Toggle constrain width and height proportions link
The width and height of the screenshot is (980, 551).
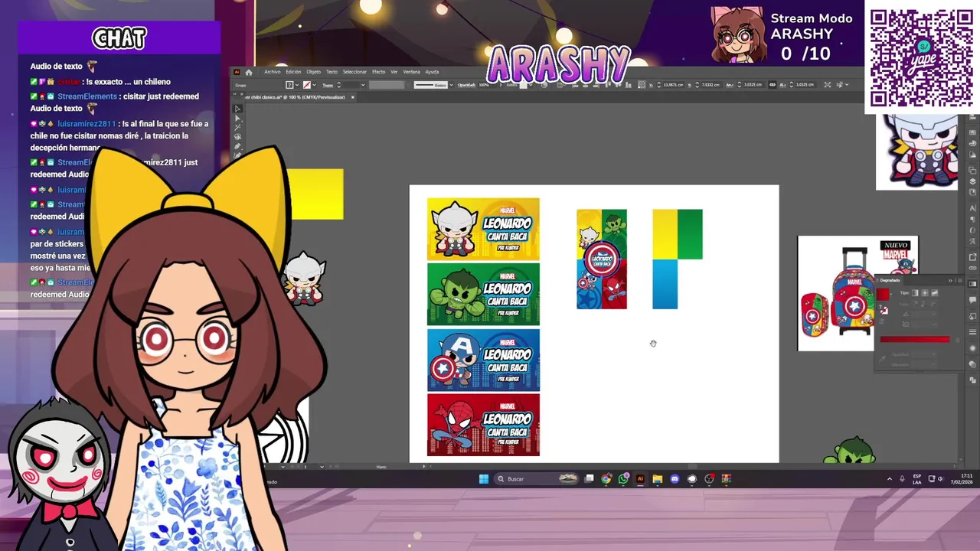click(x=773, y=85)
